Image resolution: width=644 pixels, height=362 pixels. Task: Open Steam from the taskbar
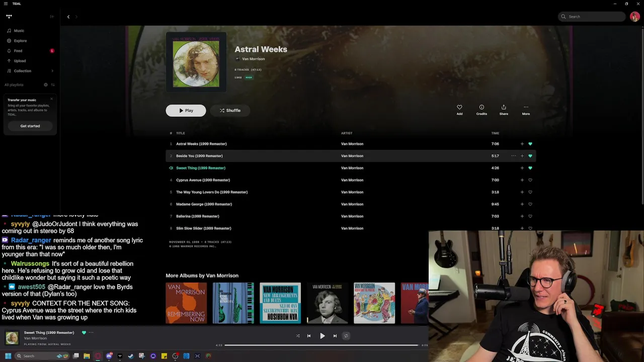[131, 356]
